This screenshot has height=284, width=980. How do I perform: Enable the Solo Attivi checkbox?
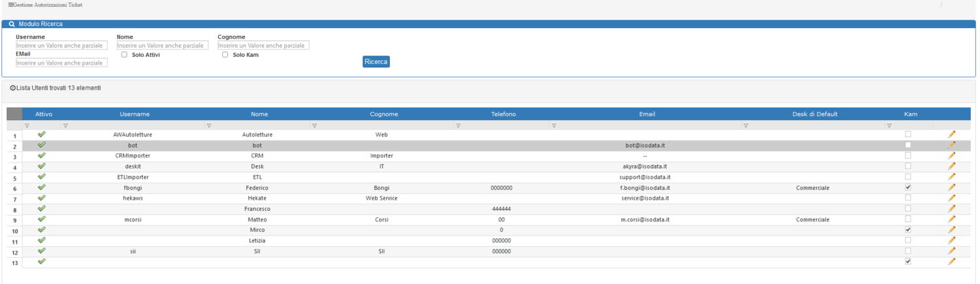(124, 55)
